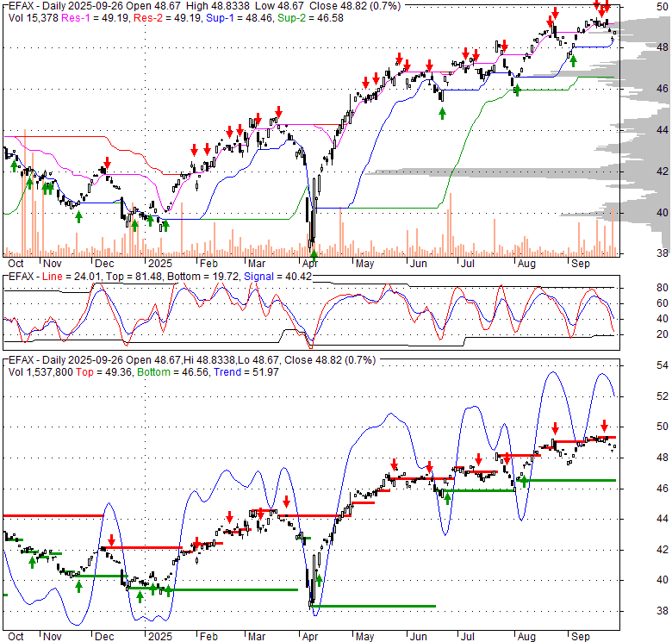This screenshot has width=672, height=642.
Task: Click the 'Top = 49.36' label in bottom chart
Action: click(104, 372)
